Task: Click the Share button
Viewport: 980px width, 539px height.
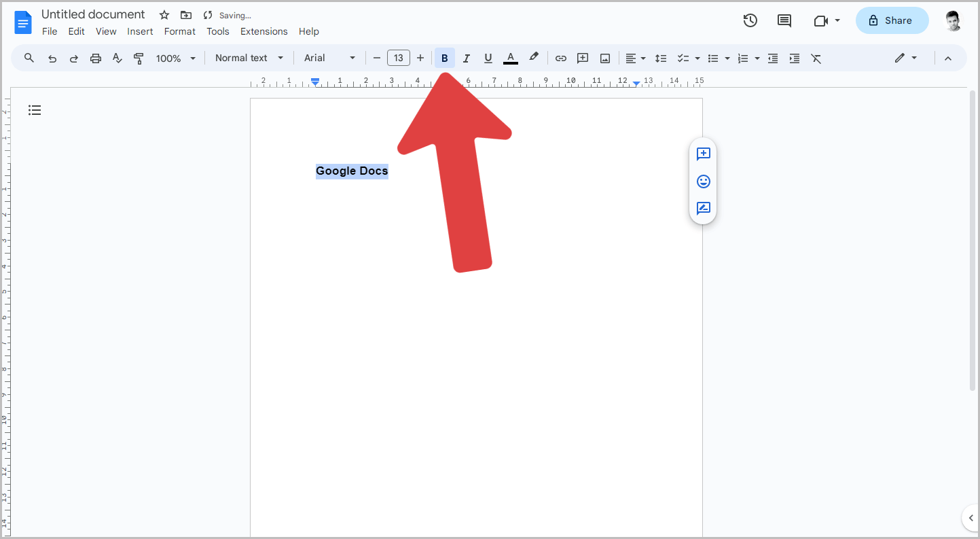Action: (x=892, y=20)
